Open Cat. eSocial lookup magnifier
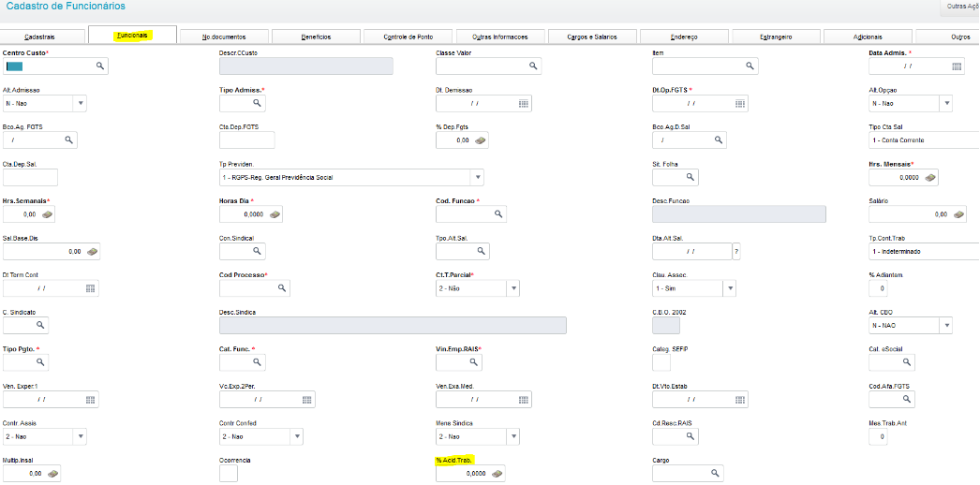The image size is (980, 485). [906, 362]
